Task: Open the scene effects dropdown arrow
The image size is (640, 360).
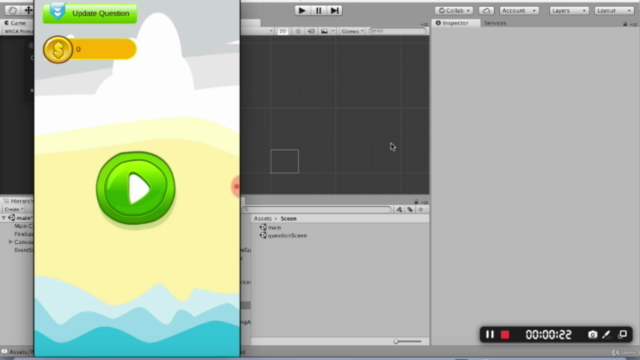Action: pyautogui.click(x=333, y=31)
